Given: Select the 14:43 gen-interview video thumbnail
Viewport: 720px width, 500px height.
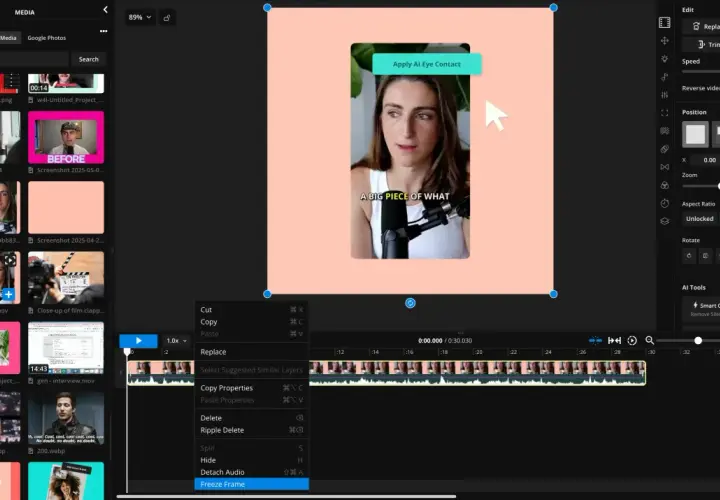Looking at the screenshot, I should (x=66, y=348).
